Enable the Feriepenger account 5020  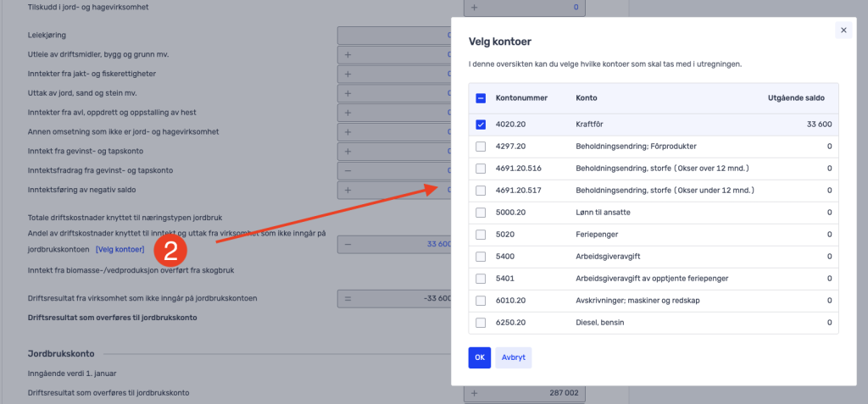coord(481,235)
